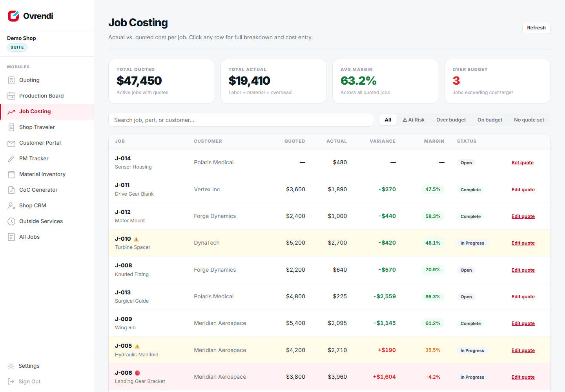Click the 95.3% margin badge

tap(433, 297)
